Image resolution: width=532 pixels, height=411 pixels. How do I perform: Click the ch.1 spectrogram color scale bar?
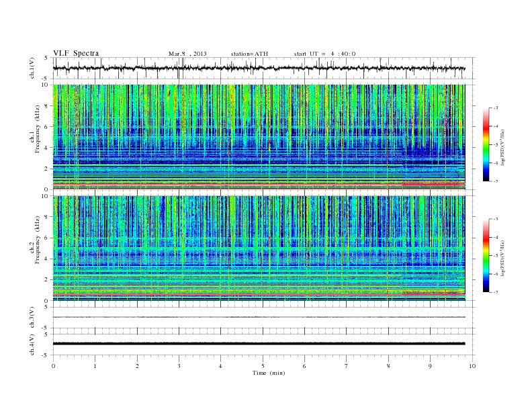486,145
